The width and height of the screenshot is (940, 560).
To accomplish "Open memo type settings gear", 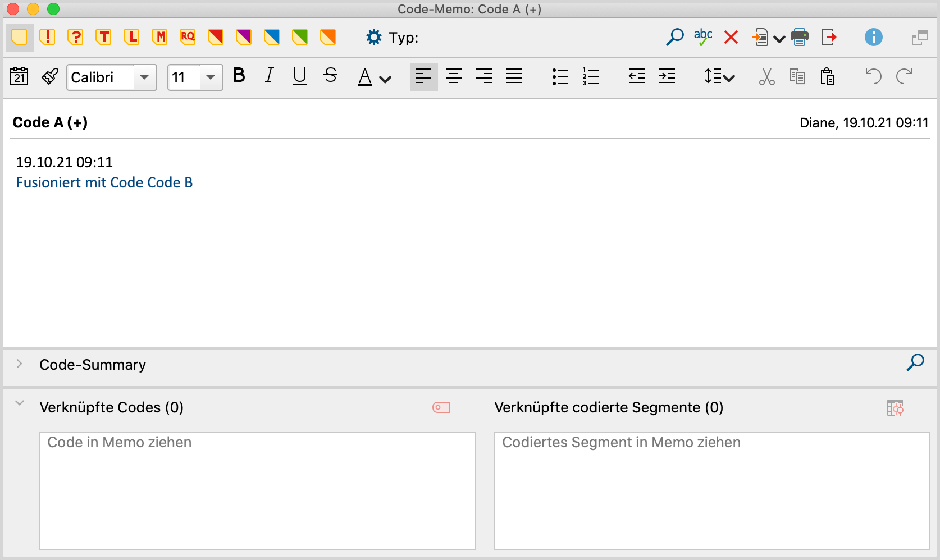I will [x=374, y=38].
